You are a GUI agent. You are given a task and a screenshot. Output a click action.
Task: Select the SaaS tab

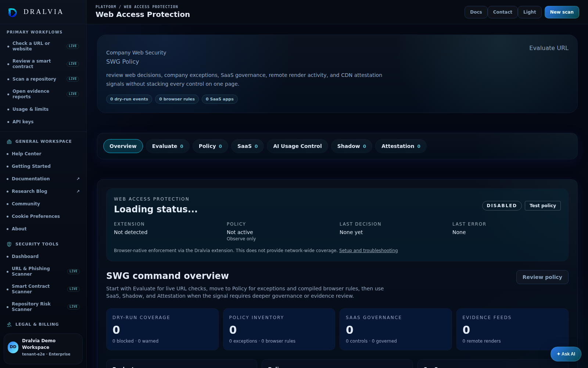coord(247,146)
